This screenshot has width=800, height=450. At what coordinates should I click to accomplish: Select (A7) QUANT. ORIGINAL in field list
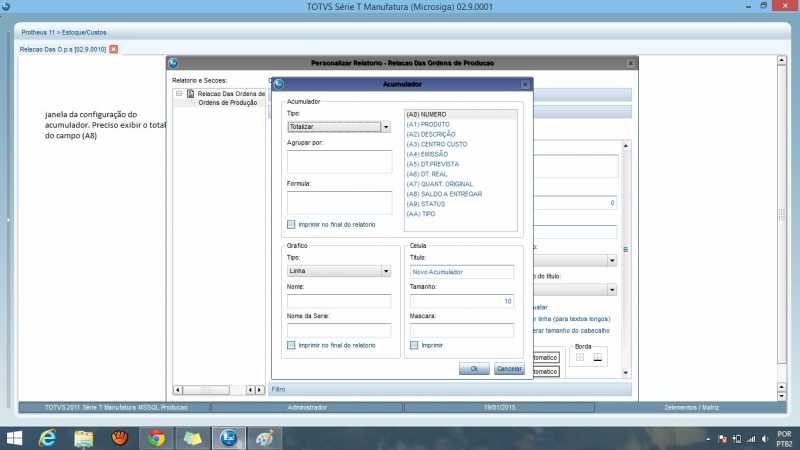point(461,184)
